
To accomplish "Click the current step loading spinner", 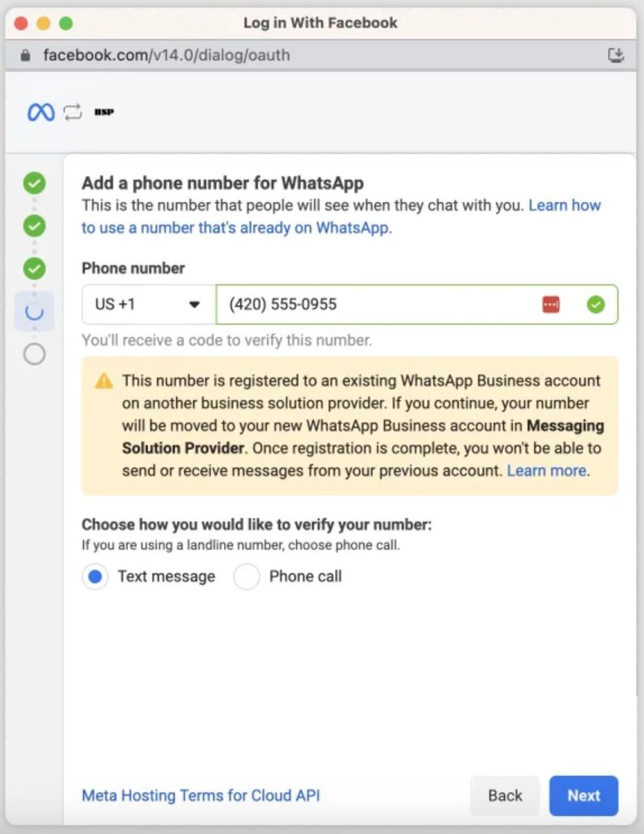I will (34, 312).
